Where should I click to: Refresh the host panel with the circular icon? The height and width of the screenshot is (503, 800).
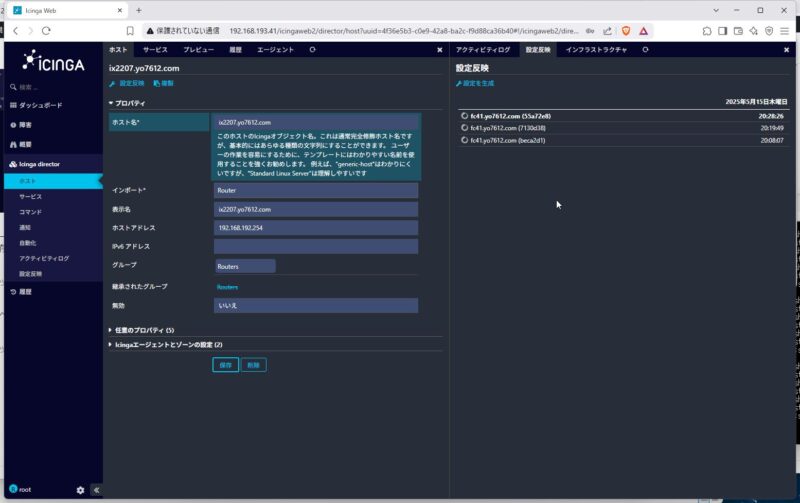click(x=312, y=49)
